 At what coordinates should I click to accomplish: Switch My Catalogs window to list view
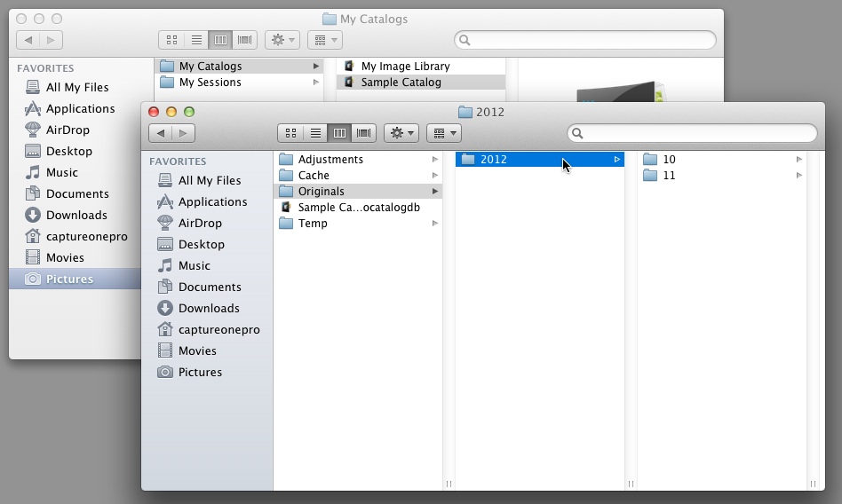(196, 40)
